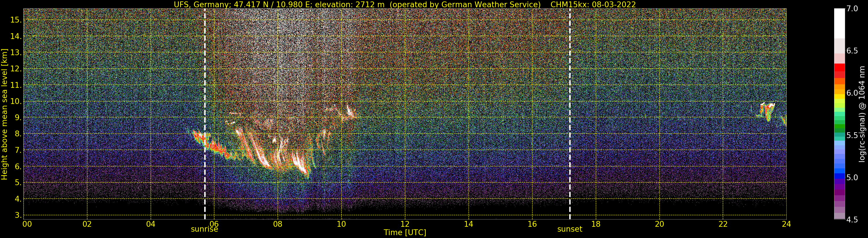Click the "5." height axis tick label
The image size is (868, 238).
coord(18,183)
